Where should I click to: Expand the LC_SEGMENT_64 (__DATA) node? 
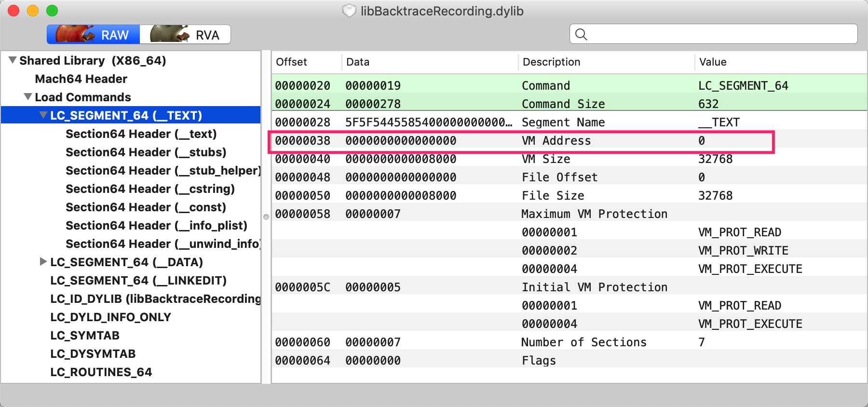pyautogui.click(x=43, y=262)
